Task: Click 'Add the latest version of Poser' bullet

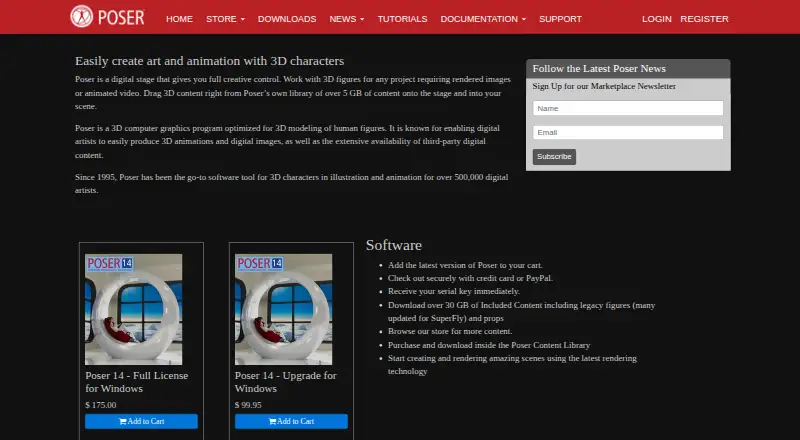Action: click(x=465, y=265)
